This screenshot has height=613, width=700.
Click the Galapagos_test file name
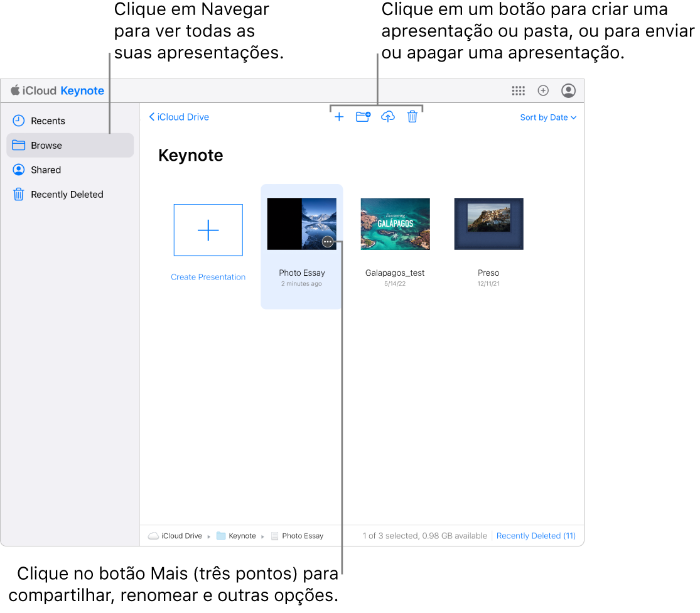point(395,273)
